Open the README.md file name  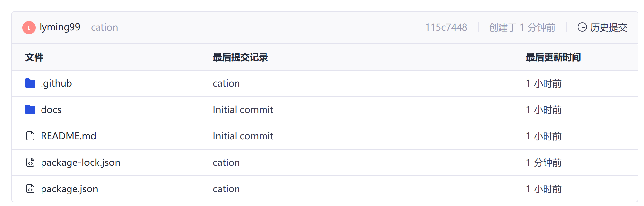(x=69, y=136)
